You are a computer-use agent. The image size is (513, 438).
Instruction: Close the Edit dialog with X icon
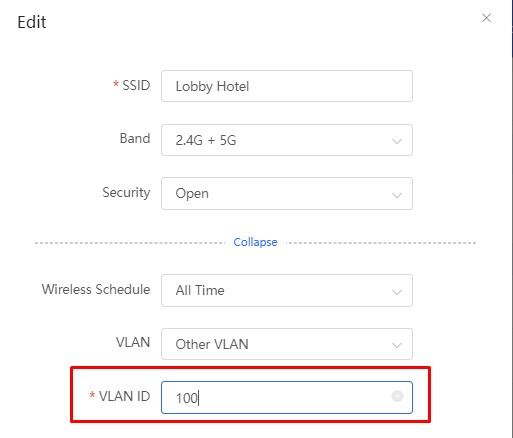[486, 18]
